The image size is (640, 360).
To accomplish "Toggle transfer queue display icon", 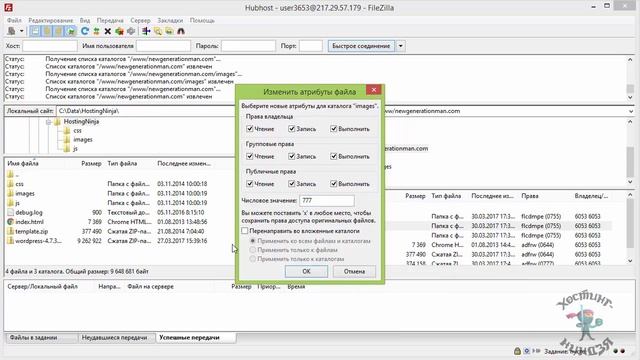I will 71,31.
